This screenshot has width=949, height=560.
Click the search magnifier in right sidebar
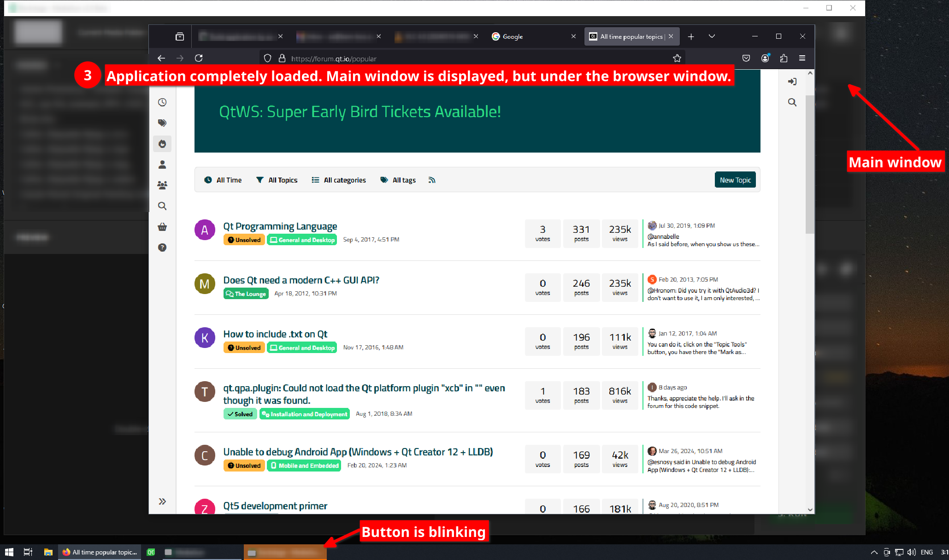[x=792, y=102]
